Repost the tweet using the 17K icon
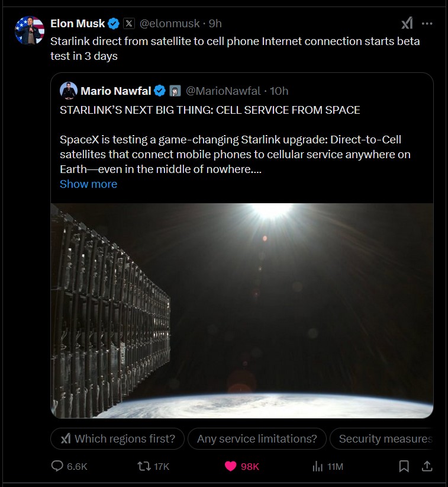Screen dimensions: 448x487 [x=143, y=466]
